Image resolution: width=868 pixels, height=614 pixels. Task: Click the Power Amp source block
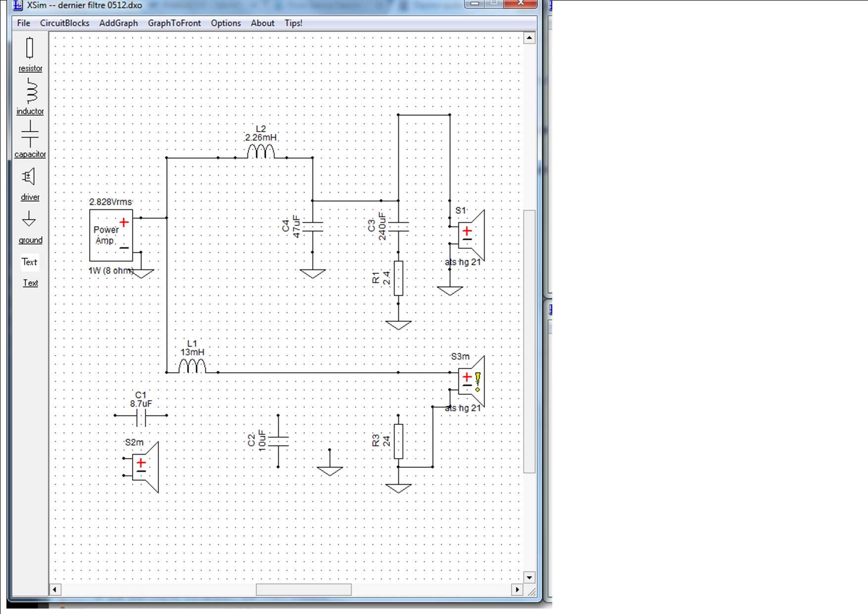[111, 235]
